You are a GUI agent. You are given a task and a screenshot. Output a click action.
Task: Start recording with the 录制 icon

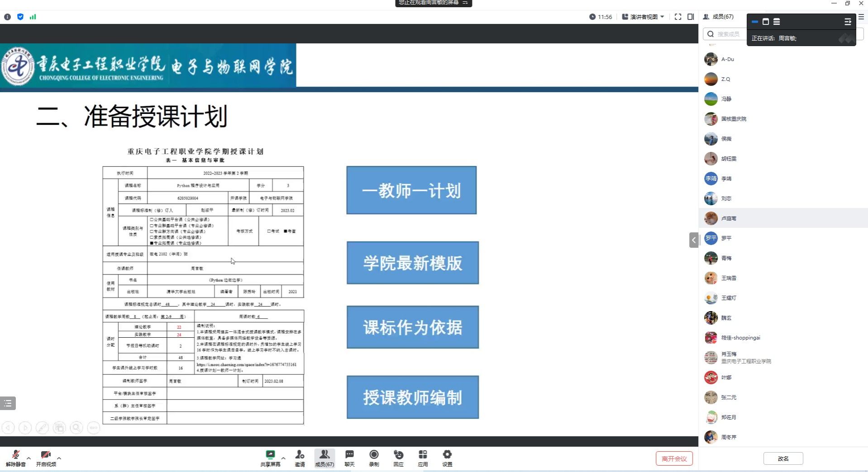[x=374, y=458]
